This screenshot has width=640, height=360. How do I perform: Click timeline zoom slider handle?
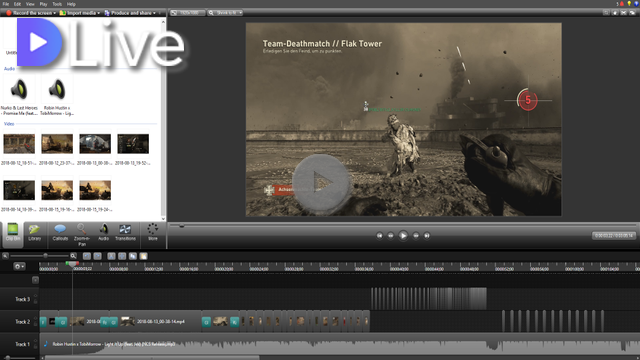tap(45, 256)
